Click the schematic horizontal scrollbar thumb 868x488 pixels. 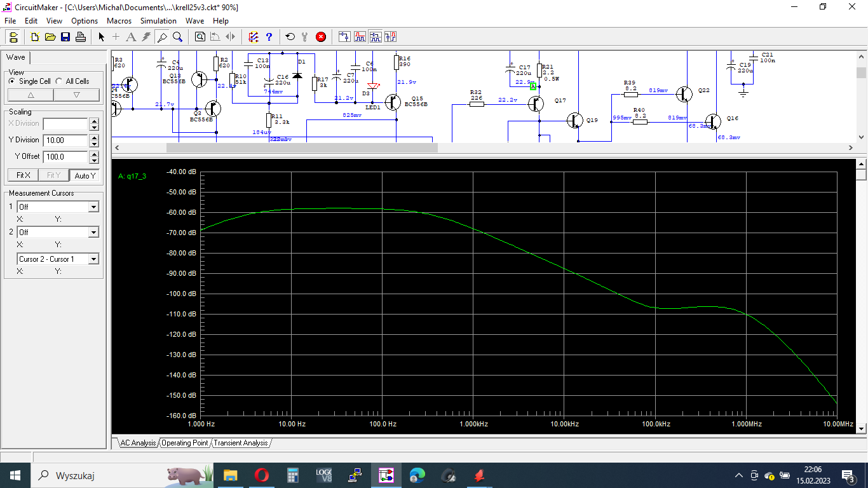(x=302, y=147)
